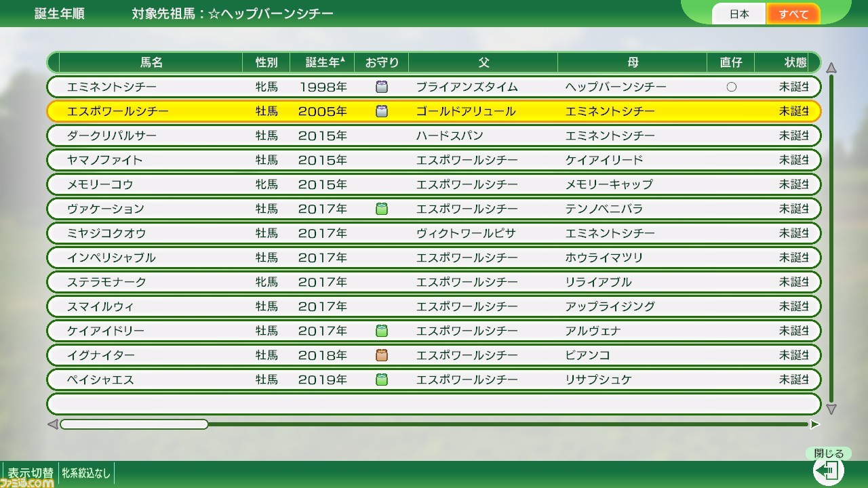The width and height of the screenshot is (868, 488).
Task: Click the scroll-up arrow of the list
Action: [x=831, y=68]
